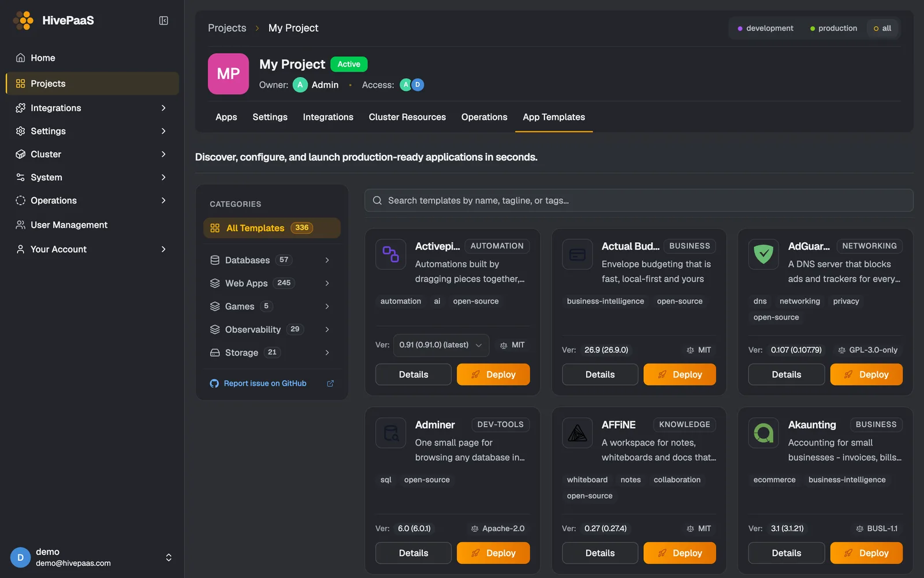Expand the Databases category chevron

pyautogui.click(x=327, y=260)
